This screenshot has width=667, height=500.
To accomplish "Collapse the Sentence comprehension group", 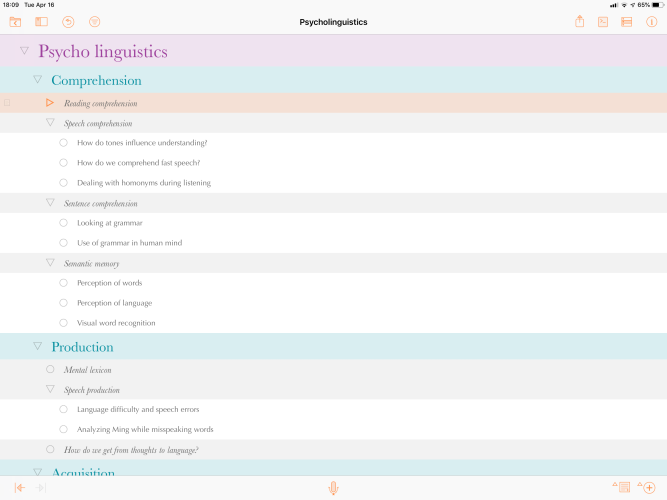I will click(50, 203).
